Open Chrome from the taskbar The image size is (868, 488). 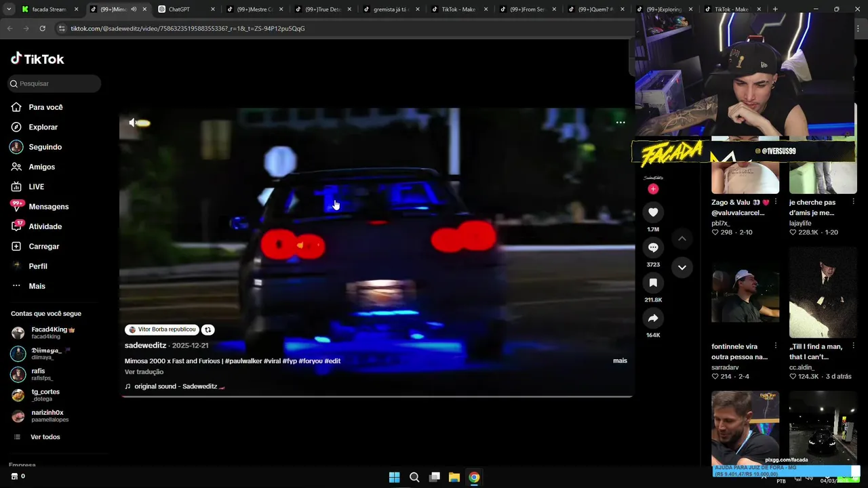pyautogui.click(x=474, y=477)
